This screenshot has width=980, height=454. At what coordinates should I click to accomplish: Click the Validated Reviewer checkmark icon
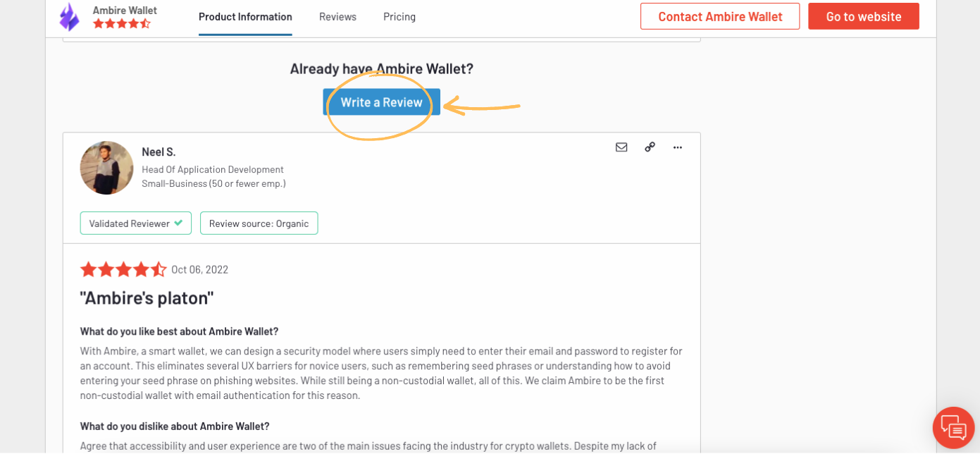[178, 223]
